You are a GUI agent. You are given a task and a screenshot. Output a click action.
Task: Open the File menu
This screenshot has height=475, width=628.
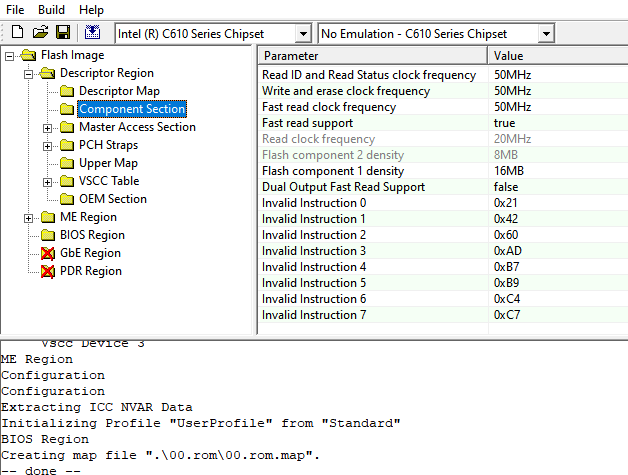click(16, 9)
